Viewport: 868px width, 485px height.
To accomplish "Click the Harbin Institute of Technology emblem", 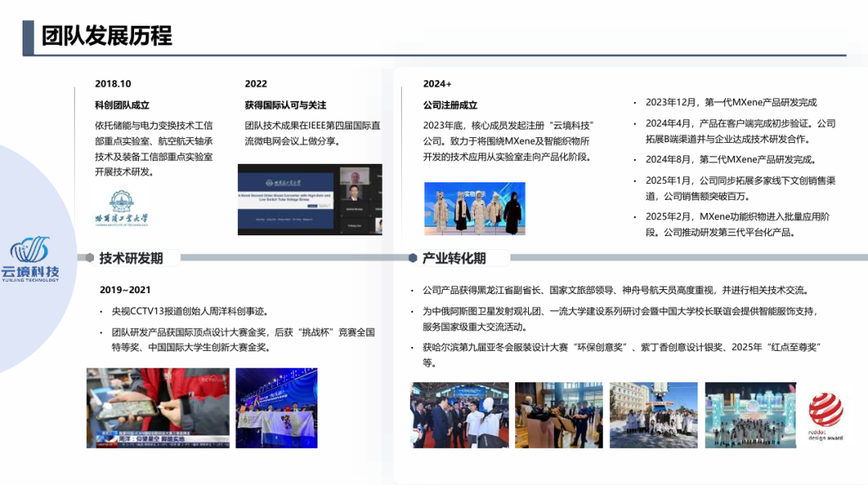I will point(121,209).
